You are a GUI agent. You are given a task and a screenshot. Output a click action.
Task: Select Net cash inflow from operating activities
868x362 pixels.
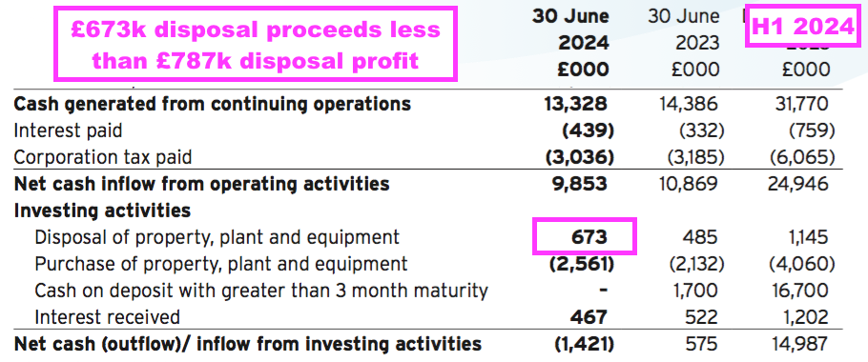pos(201,184)
